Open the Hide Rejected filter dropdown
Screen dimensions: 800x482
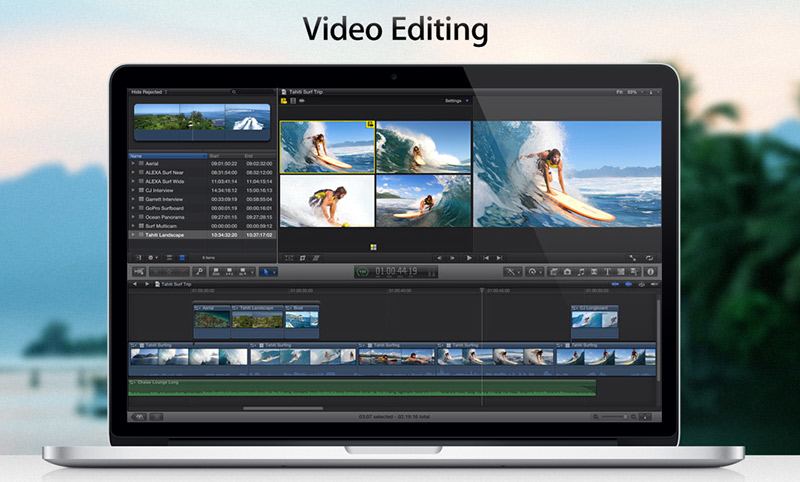click(x=149, y=92)
